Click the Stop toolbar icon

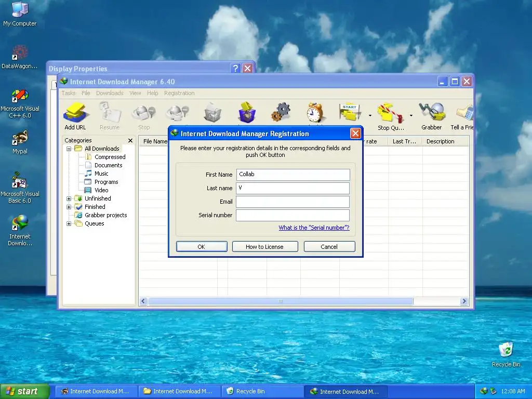144,116
